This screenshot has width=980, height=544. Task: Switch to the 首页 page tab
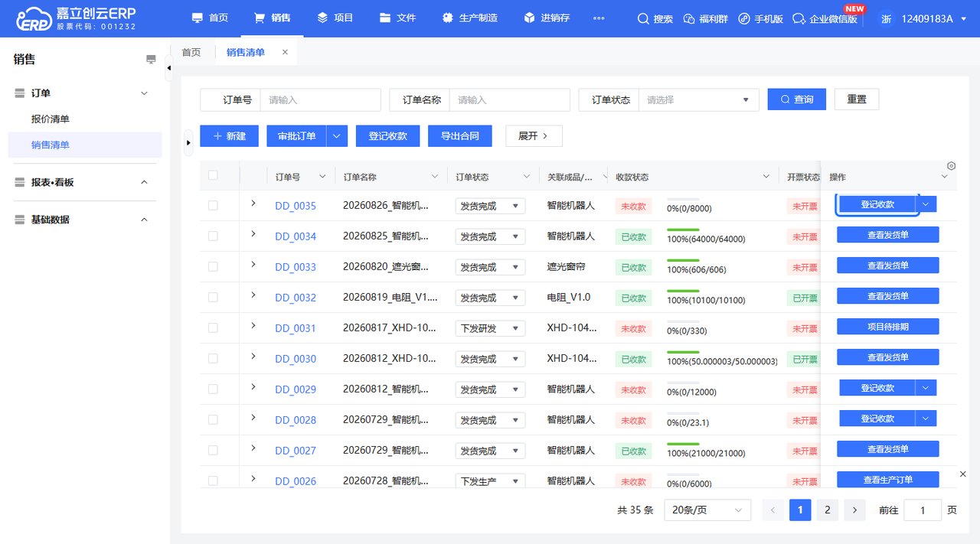(x=191, y=52)
